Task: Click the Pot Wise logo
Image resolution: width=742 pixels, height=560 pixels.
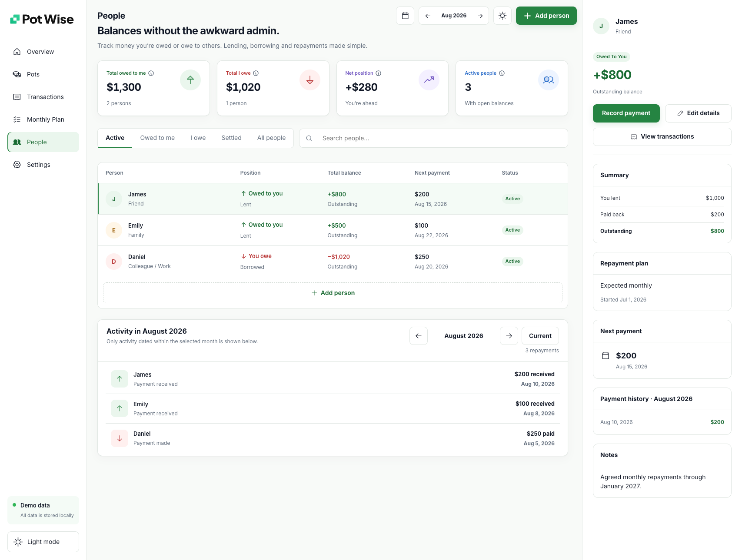Action: point(42,19)
